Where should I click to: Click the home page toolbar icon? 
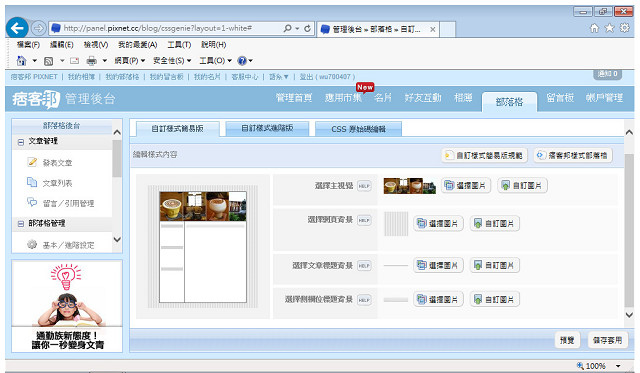21,61
